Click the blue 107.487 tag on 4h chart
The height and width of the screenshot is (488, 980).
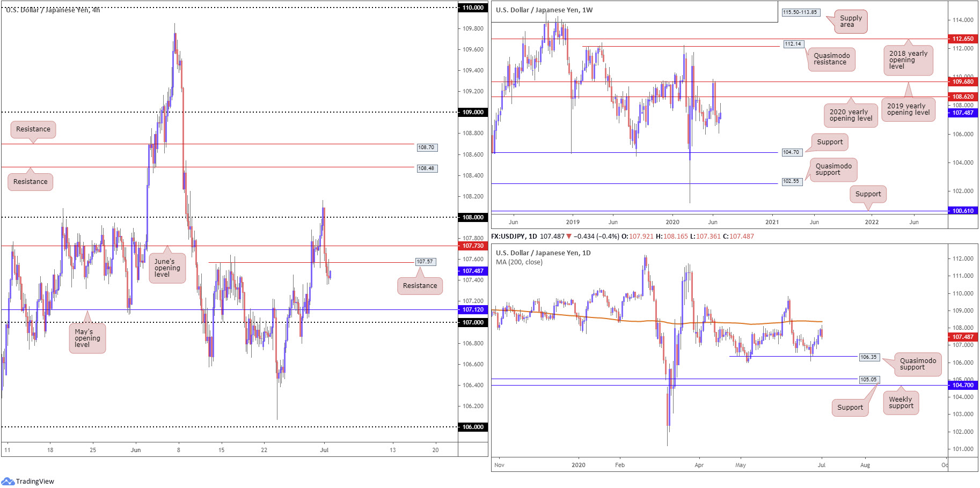click(473, 271)
